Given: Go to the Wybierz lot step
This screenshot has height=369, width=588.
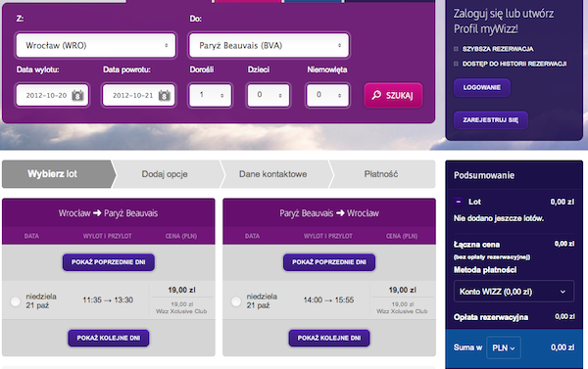Looking at the screenshot, I should [58, 174].
